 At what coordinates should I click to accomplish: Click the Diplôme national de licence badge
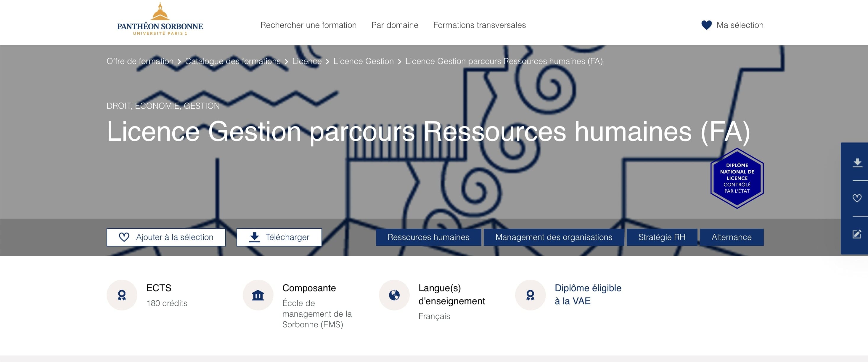tap(737, 178)
